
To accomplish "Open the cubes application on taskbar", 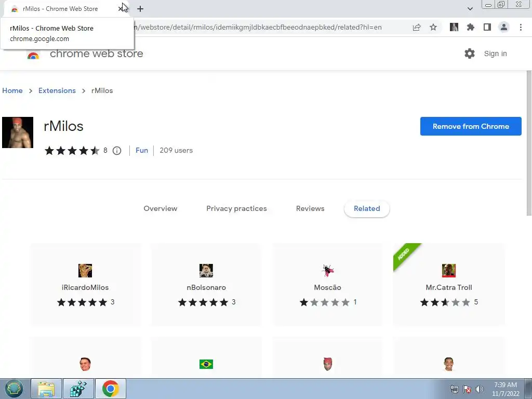I will [78, 389].
